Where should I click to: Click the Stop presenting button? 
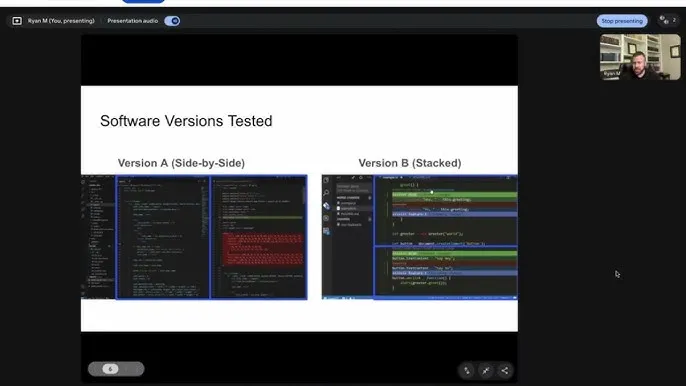[622, 21]
